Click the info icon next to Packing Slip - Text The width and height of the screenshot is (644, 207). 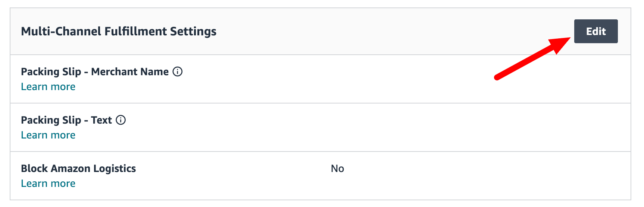tap(121, 120)
